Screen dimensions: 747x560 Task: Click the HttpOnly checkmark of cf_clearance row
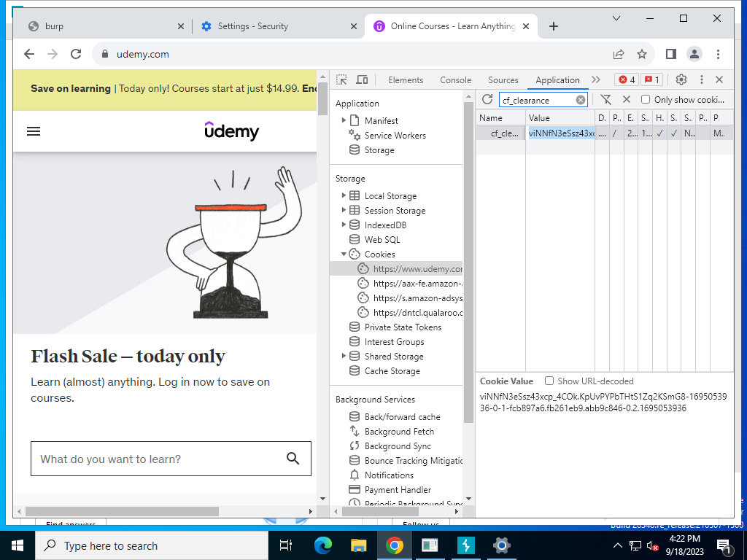659,133
